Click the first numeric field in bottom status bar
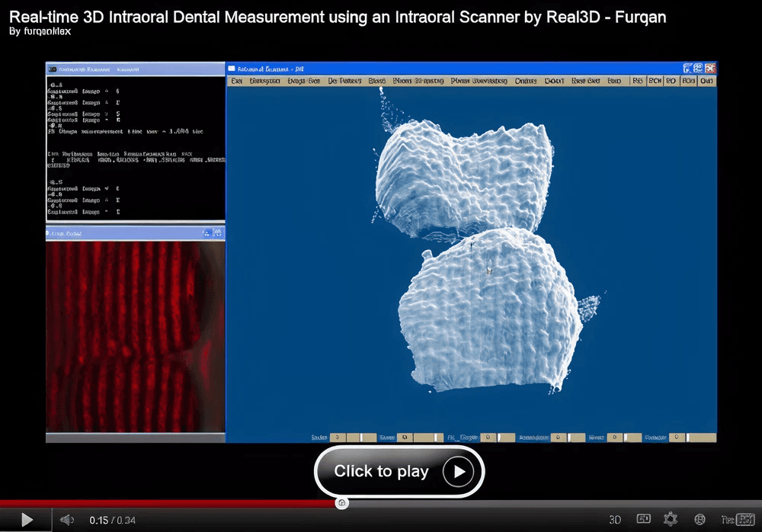This screenshot has height=532, width=762. [338, 437]
